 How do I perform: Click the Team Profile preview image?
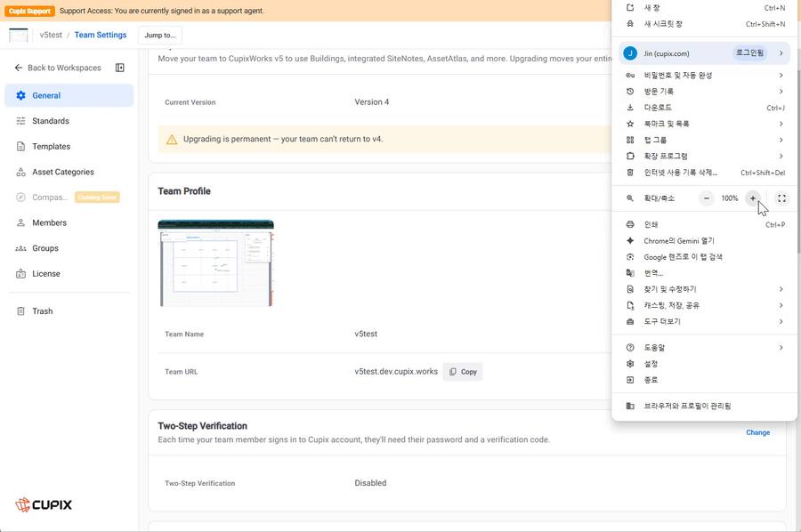click(x=216, y=263)
